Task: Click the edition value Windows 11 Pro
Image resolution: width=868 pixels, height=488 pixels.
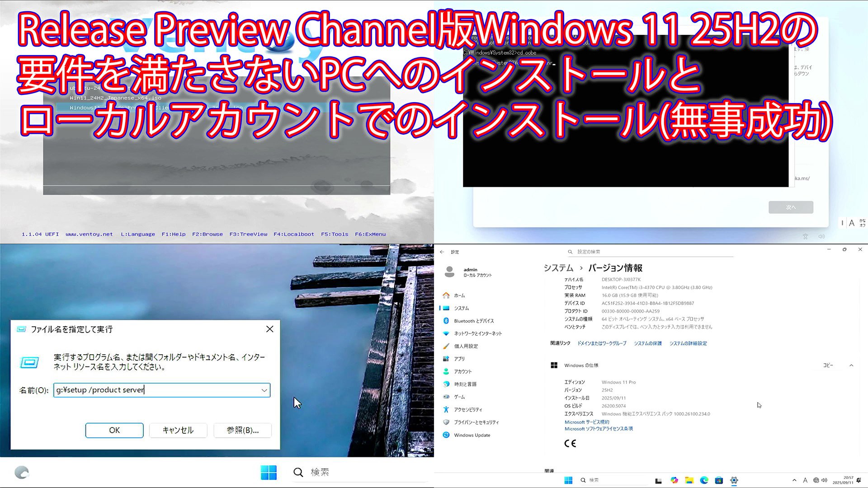Action: (x=618, y=382)
